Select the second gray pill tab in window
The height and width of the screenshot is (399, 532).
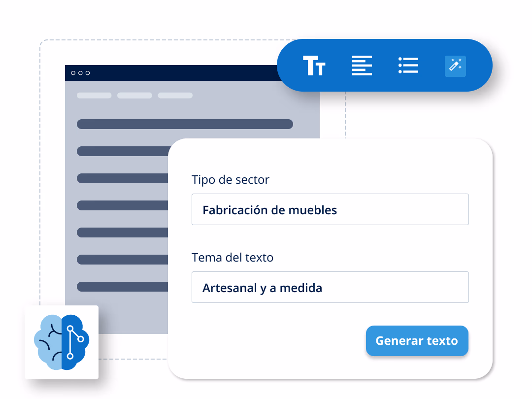(x=134, y=96)
